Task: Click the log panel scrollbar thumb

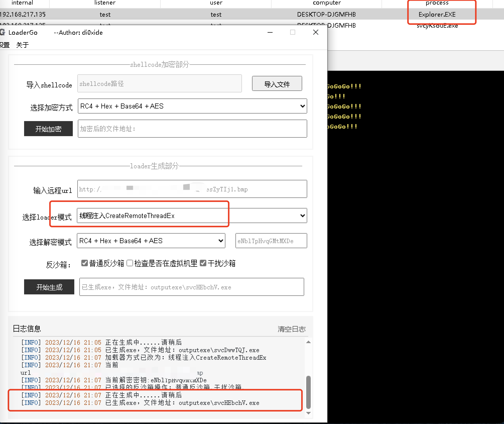Action: click(308, 392)
